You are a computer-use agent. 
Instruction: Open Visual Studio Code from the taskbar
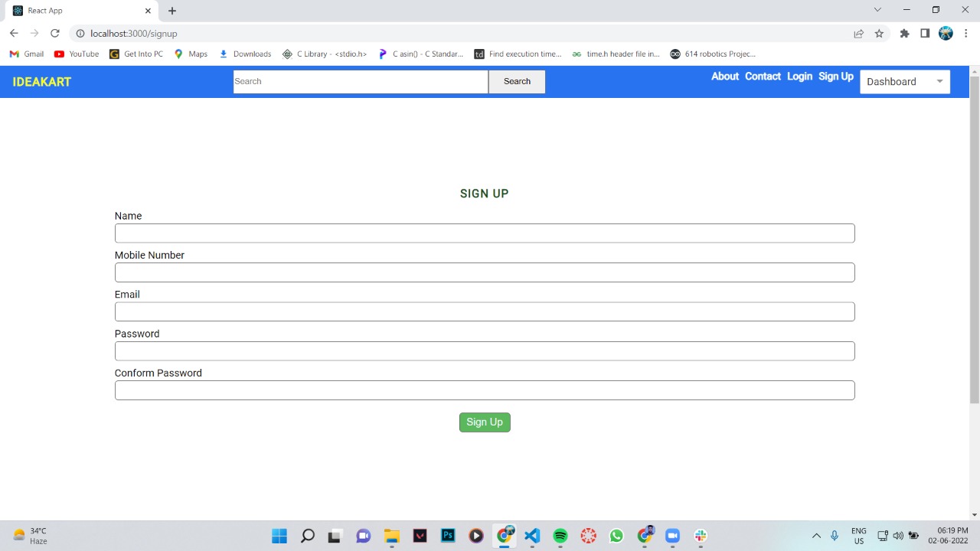pyautogui.click(x=531, y=536)
